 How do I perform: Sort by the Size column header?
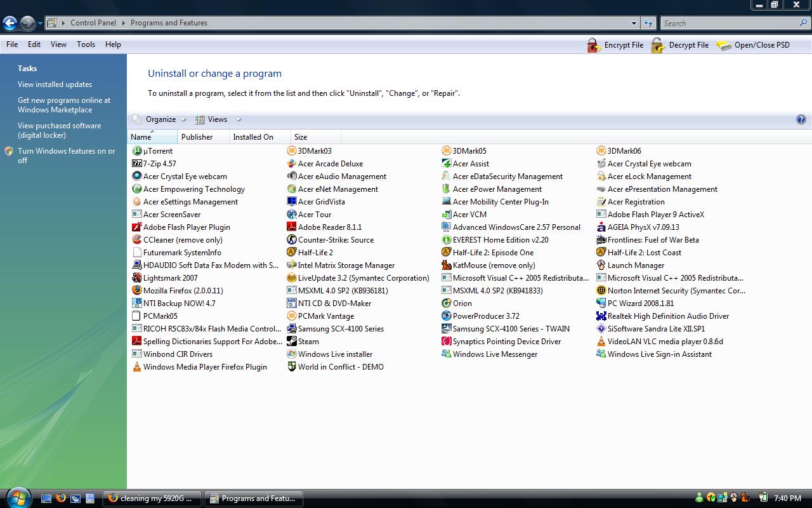(316, 137)
